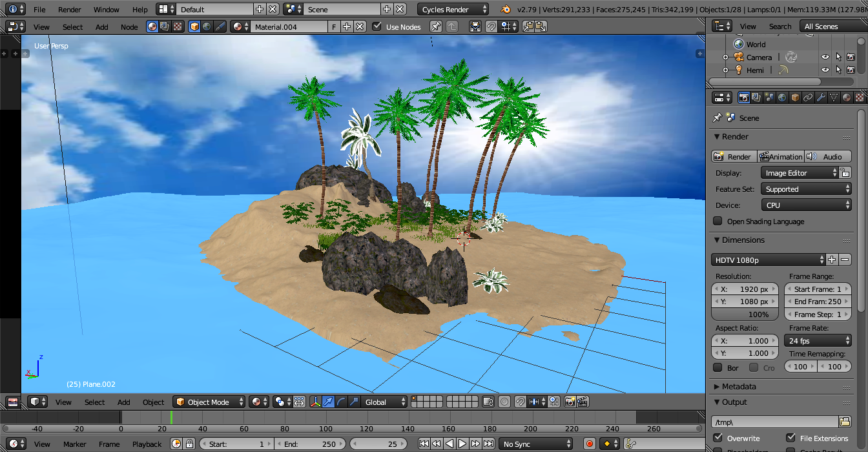Screen dimensions: 868x452
Task: Click the OpenGL render image camera icon
Action: (570, 402)
